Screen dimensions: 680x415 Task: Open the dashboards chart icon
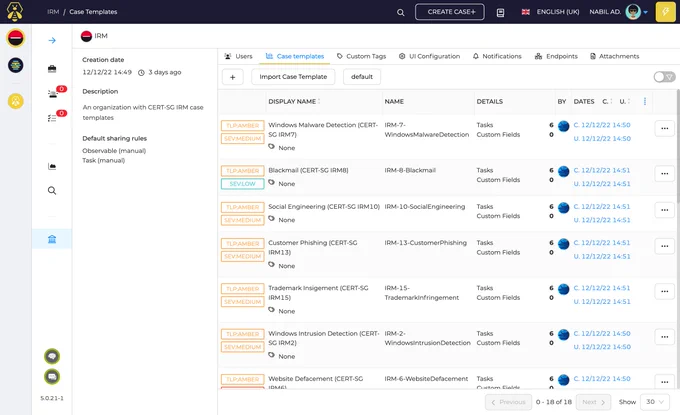click(52, 166)
